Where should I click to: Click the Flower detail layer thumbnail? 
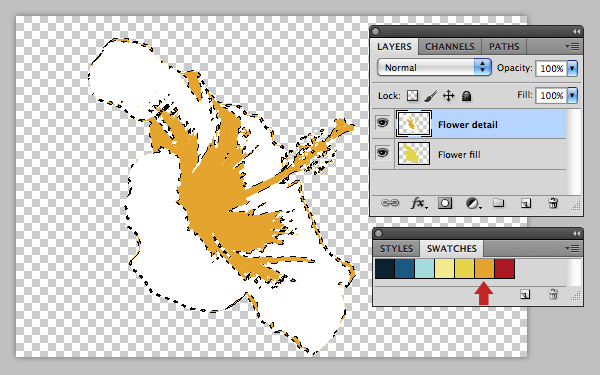(x=414, y=124)
